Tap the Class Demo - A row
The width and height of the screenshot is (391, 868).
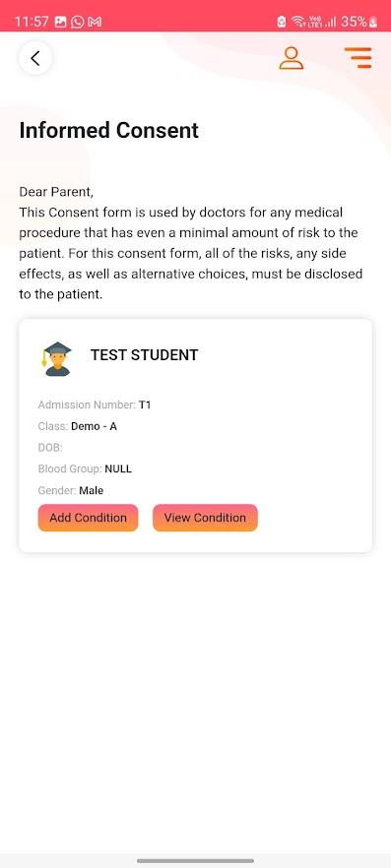coord(78,426)
